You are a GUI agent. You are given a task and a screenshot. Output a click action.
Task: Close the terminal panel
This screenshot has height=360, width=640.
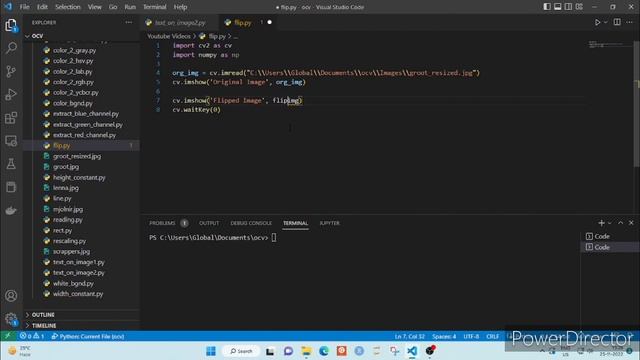click(631, 223)
